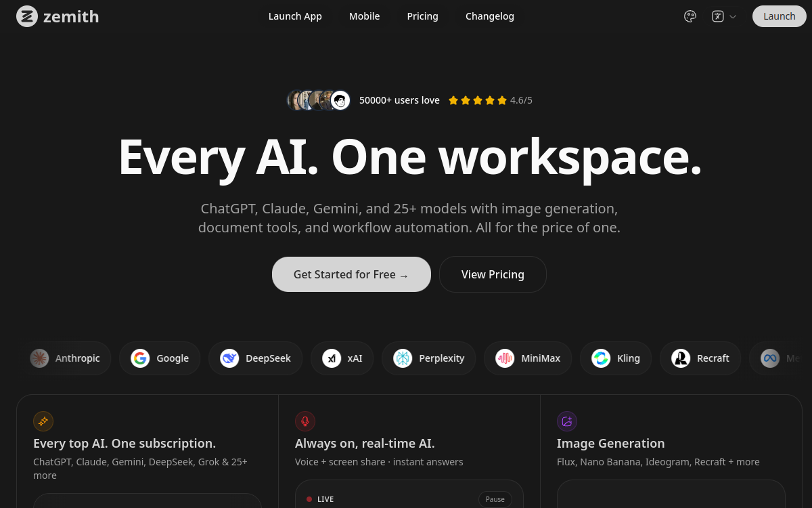Click the View Pricing button

point(493,274)
